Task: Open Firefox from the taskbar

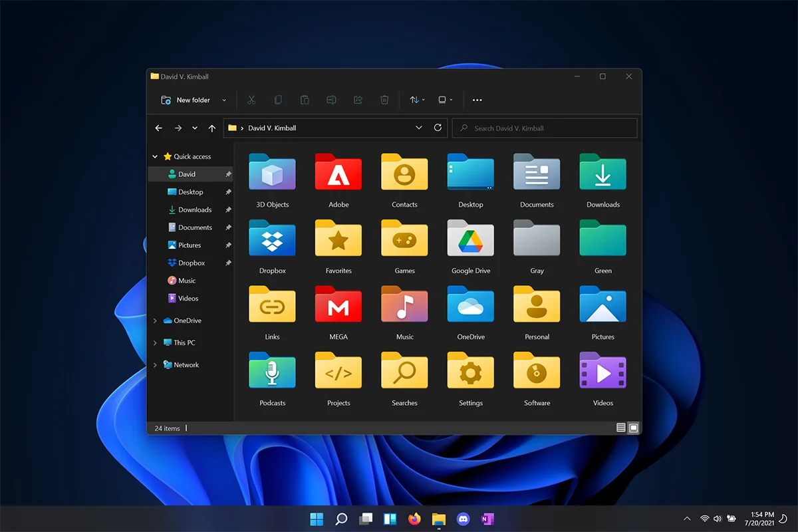Action: tap(414, 519)
